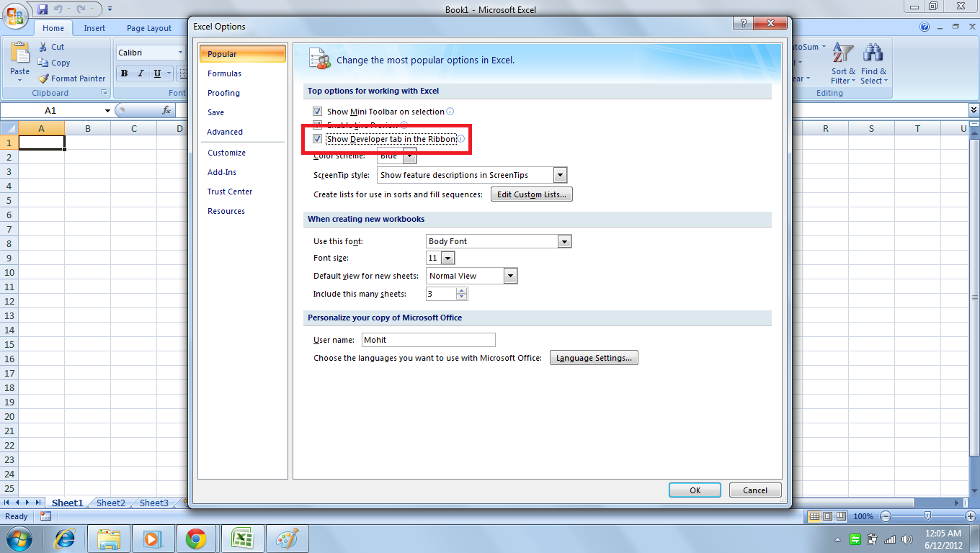Open Paint from the taskbar

[x=288, y=539]
